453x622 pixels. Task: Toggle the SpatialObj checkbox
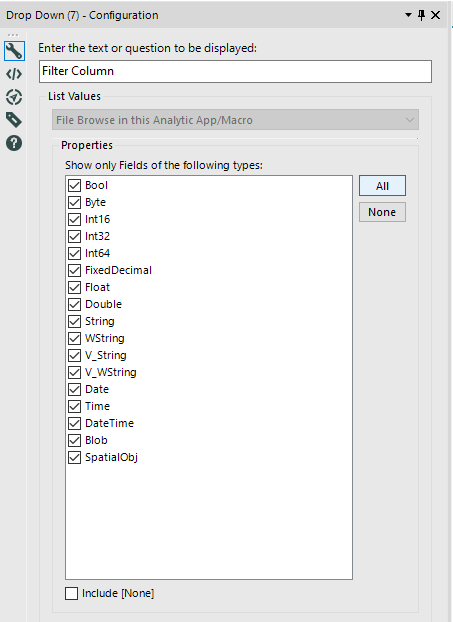(75, 457)
